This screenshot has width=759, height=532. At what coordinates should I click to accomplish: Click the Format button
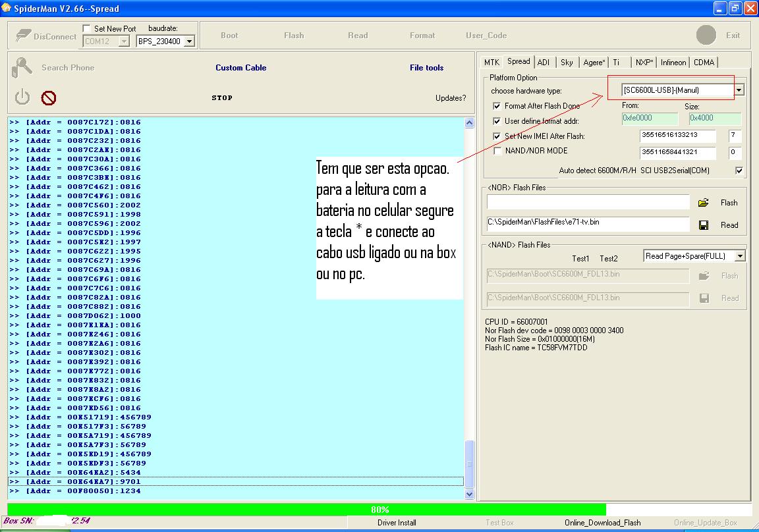click(x=422, y=36)
